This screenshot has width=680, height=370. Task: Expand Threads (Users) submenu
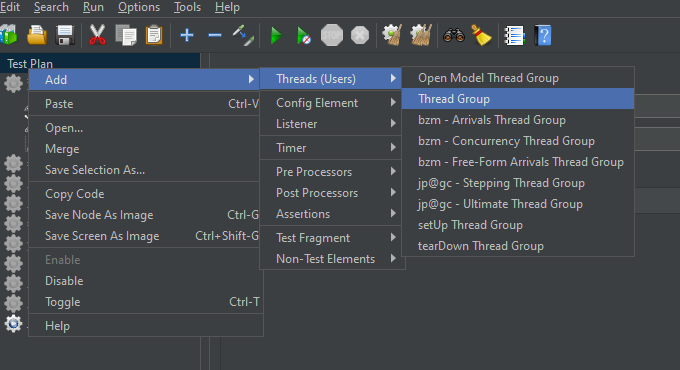(331, 79)
